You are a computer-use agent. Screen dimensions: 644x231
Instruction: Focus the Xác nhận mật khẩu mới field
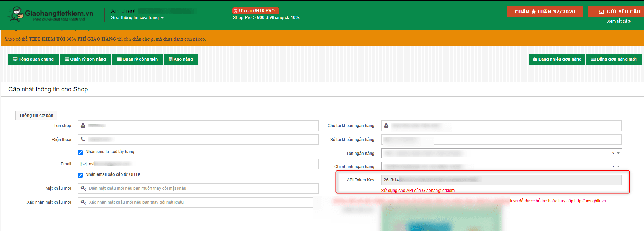coord(198,202)
